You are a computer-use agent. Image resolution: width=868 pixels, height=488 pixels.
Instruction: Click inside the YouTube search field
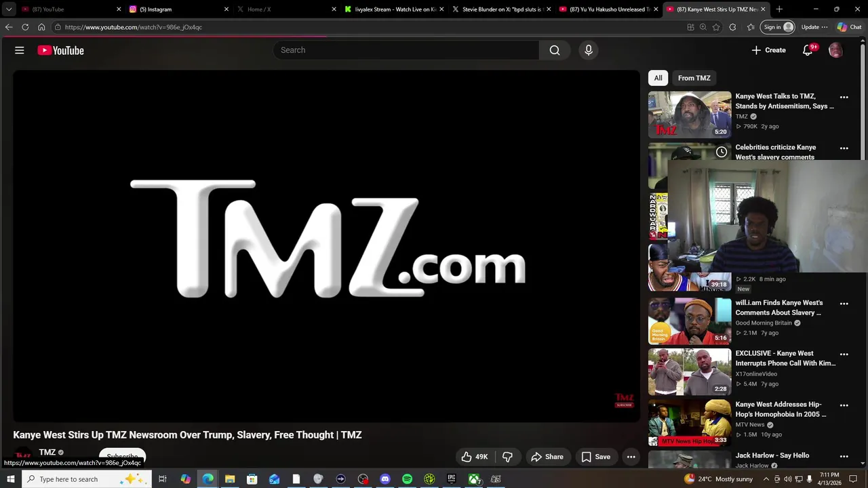(407, 50)
